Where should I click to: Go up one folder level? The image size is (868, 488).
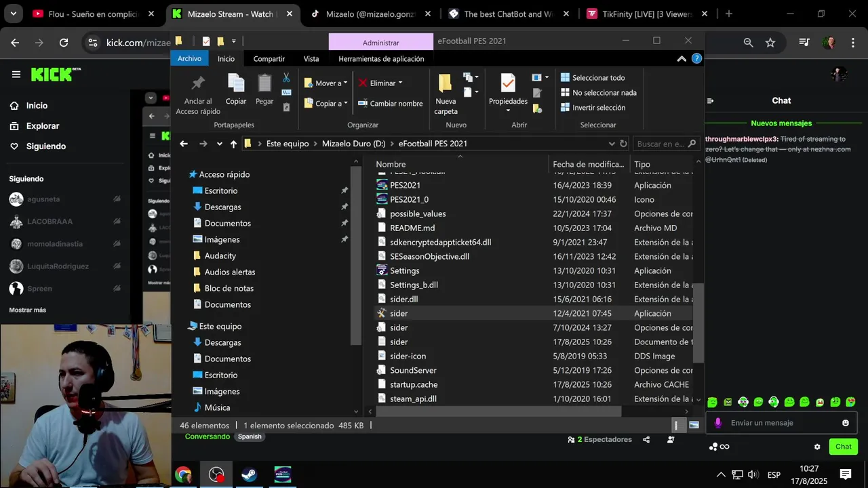233,144
